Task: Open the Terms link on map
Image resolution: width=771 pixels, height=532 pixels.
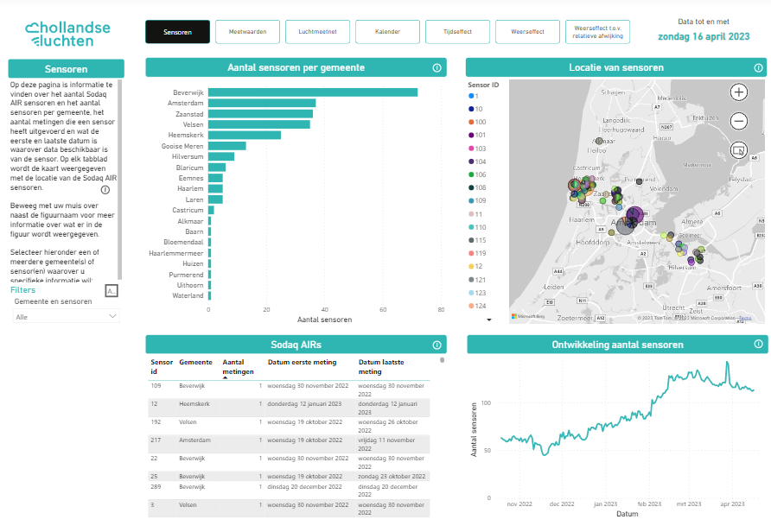Action: [x=745, y=319]
